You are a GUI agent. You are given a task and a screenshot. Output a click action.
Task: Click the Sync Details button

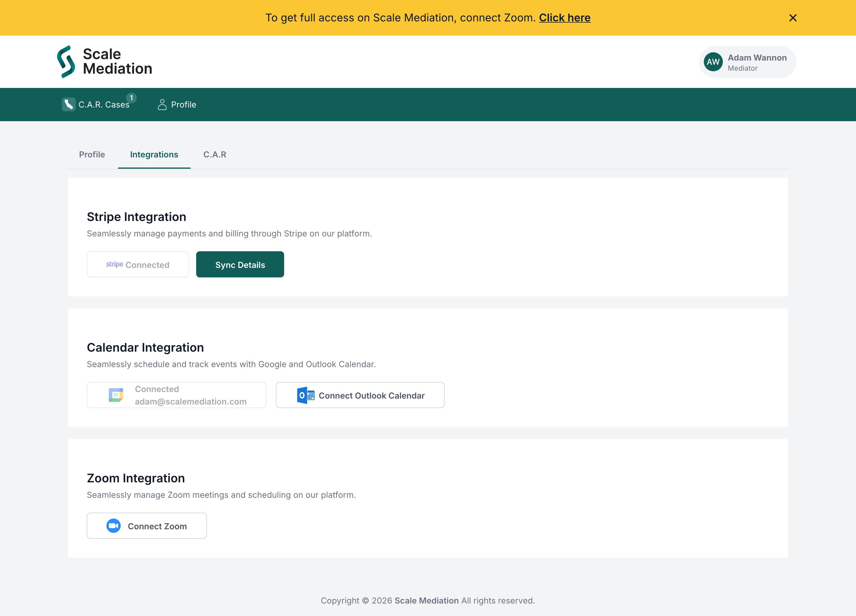click(240, 264)
